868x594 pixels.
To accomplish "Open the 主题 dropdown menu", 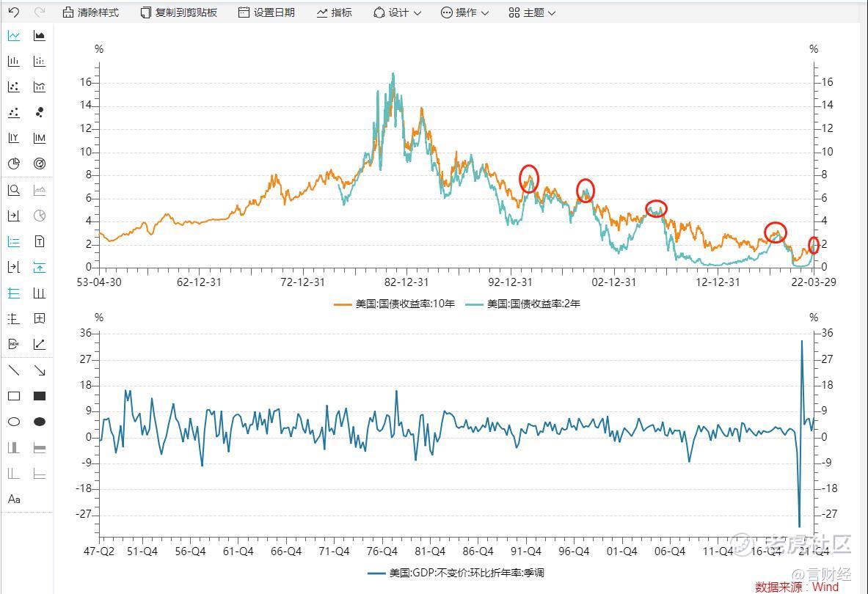I will [x=532, y=12].
